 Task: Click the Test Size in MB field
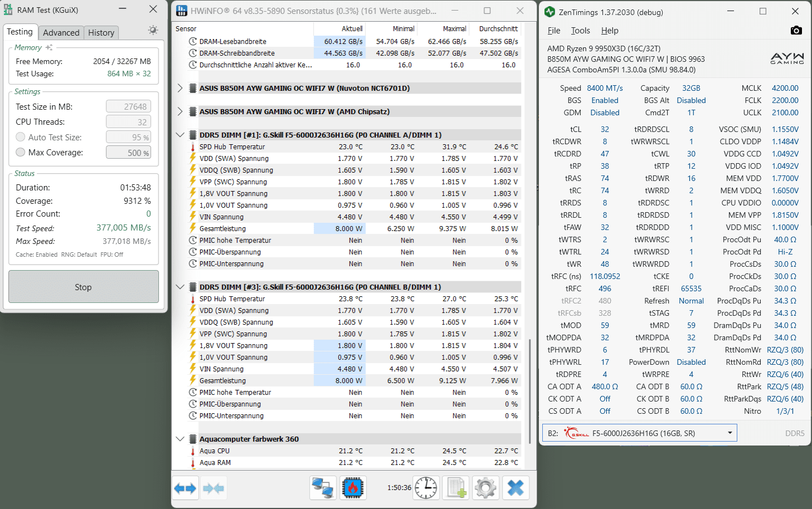point(129,106)
